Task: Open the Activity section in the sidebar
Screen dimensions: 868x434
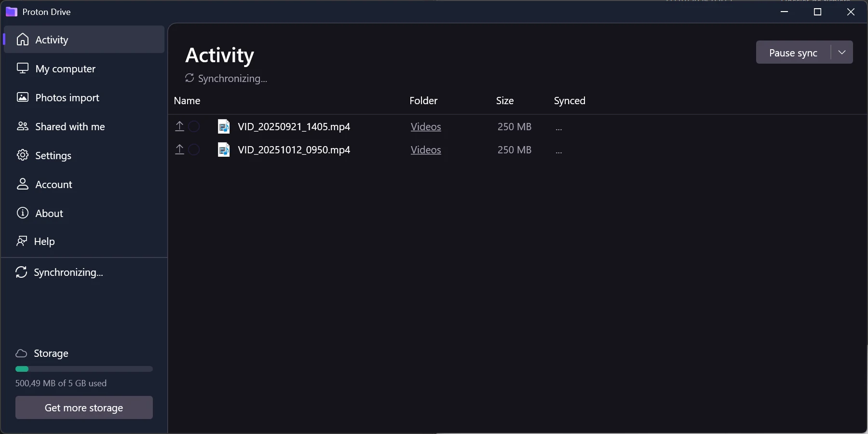Action: click(x=84, y=40)
